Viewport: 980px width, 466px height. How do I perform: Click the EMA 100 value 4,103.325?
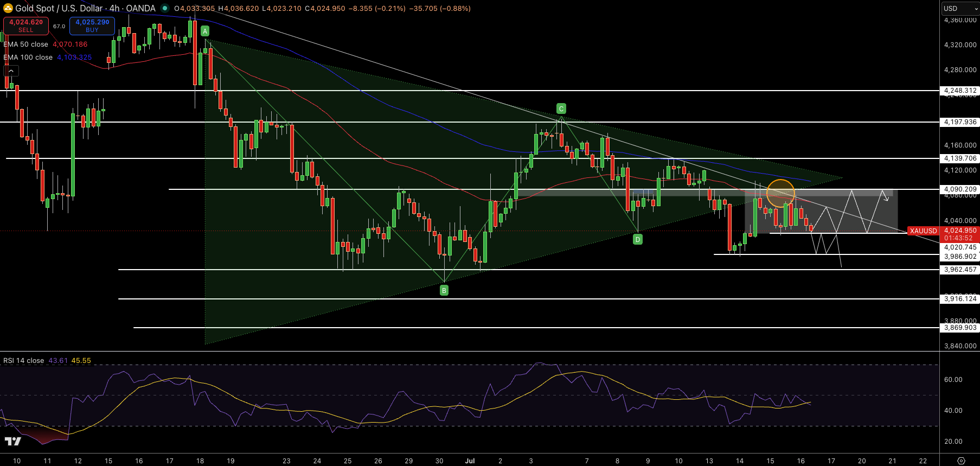click(74, 58)
